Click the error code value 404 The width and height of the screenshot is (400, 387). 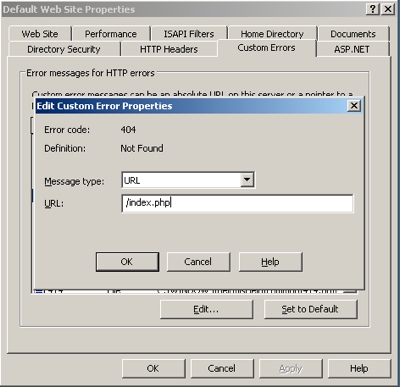[128, 130]
